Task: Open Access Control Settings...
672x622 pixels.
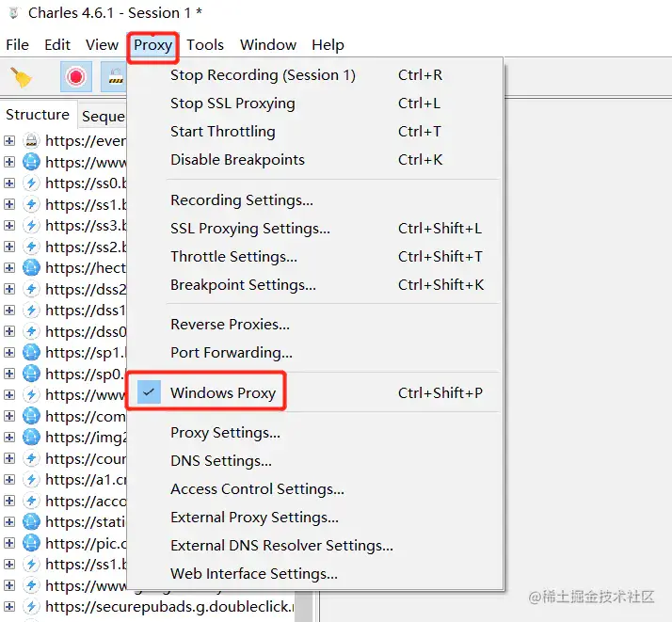Action: [314, 489]
